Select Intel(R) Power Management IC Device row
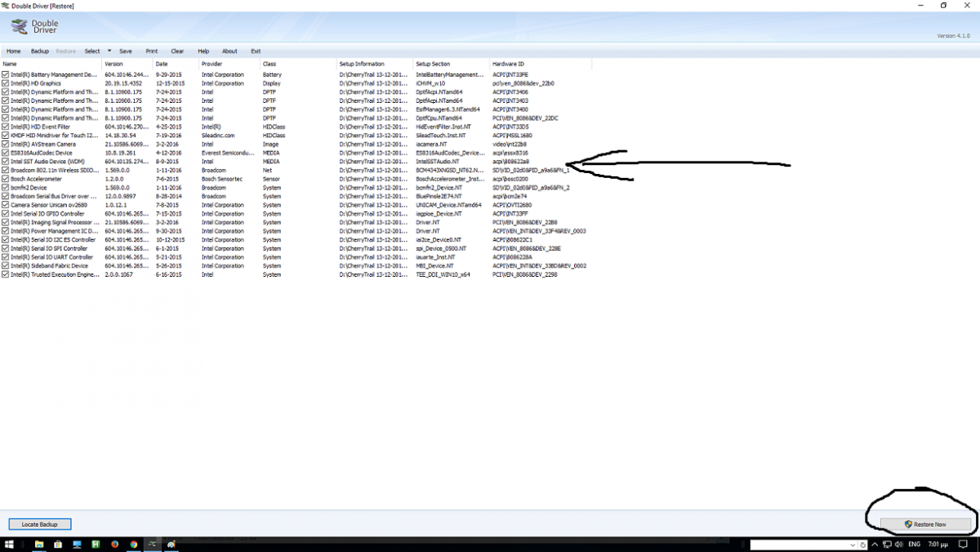The height and width of the screenshot is (552, 980). coord(294,231)
